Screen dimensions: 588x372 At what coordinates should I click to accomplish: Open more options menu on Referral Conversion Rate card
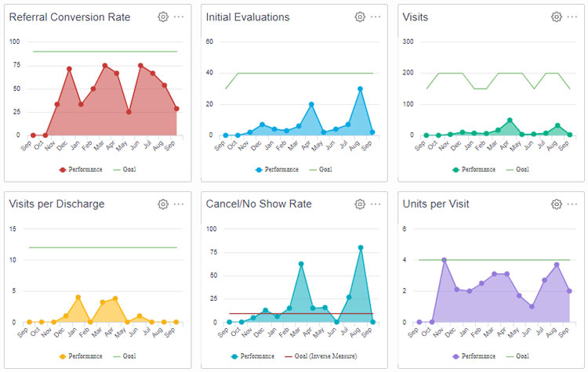point(179,17)
